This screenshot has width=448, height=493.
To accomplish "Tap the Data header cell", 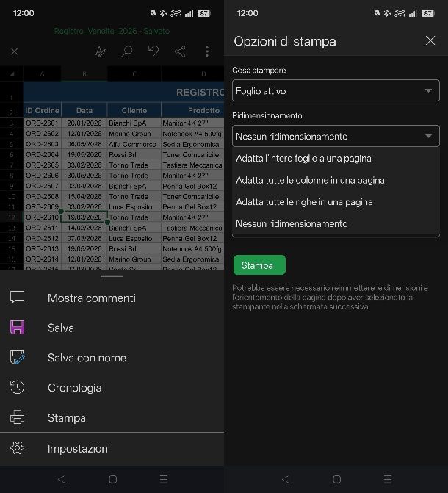I will (84, 110).
